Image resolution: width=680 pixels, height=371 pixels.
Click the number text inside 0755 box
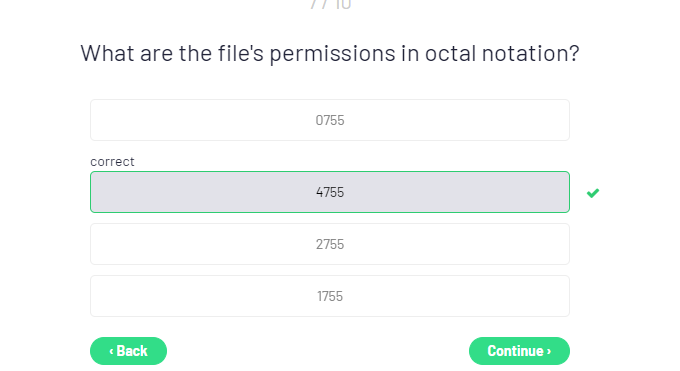(x=330, y=120)
